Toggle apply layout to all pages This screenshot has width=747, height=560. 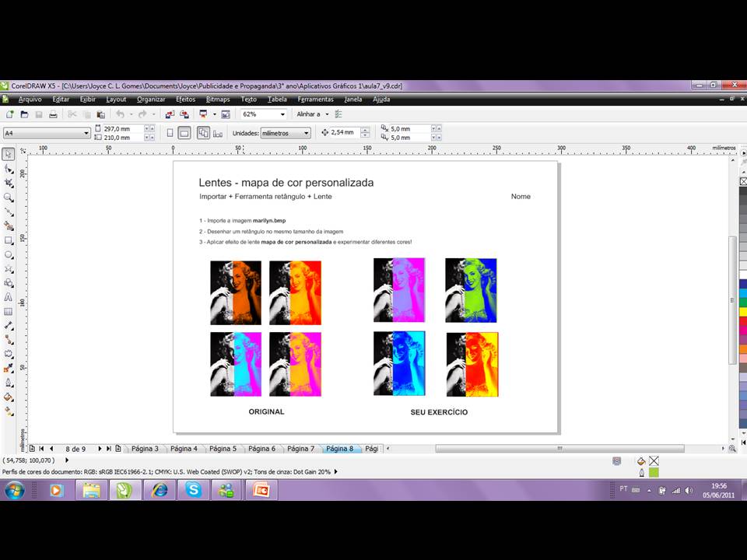pyautogui.click(x=203, y=133)
